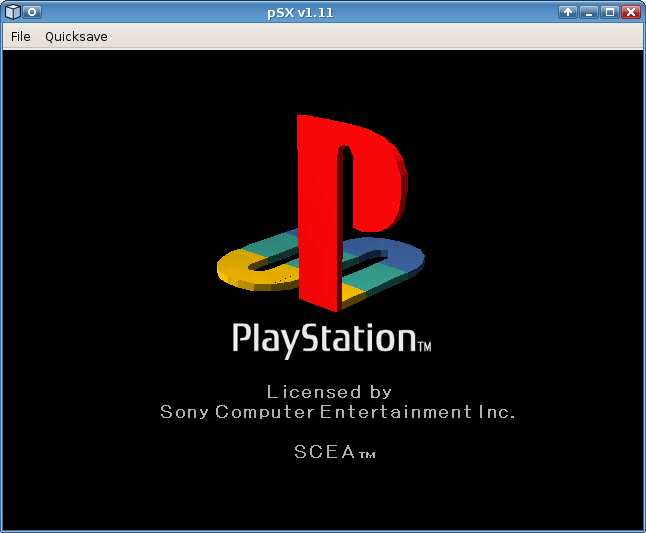Minimize the pSX window
The image size is (646, 533).
pos(589,12)
